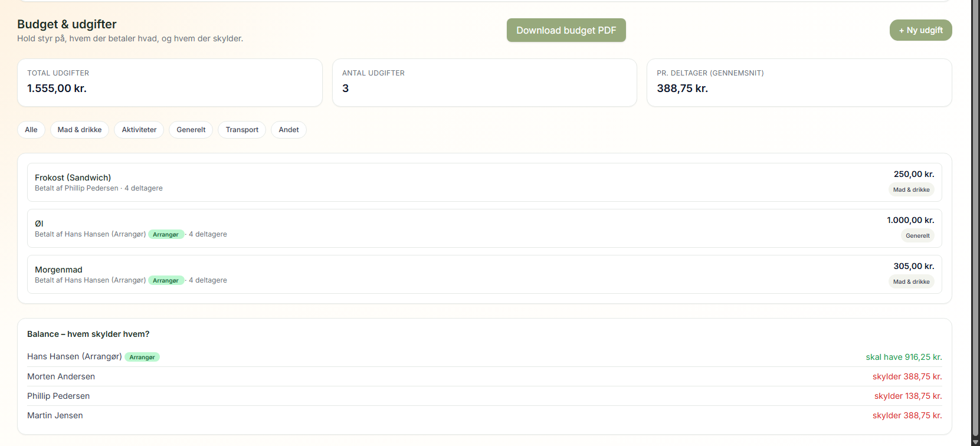Select the Transport category filter

(x=242, y=130)
